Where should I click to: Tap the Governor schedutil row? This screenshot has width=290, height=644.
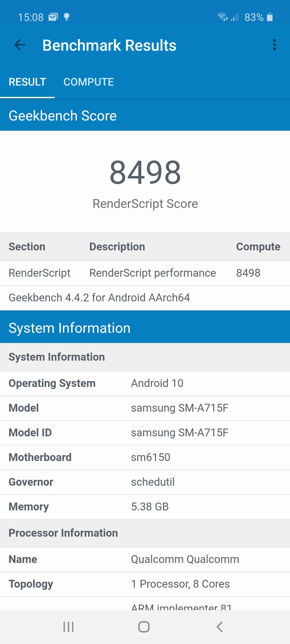[145, 482]
